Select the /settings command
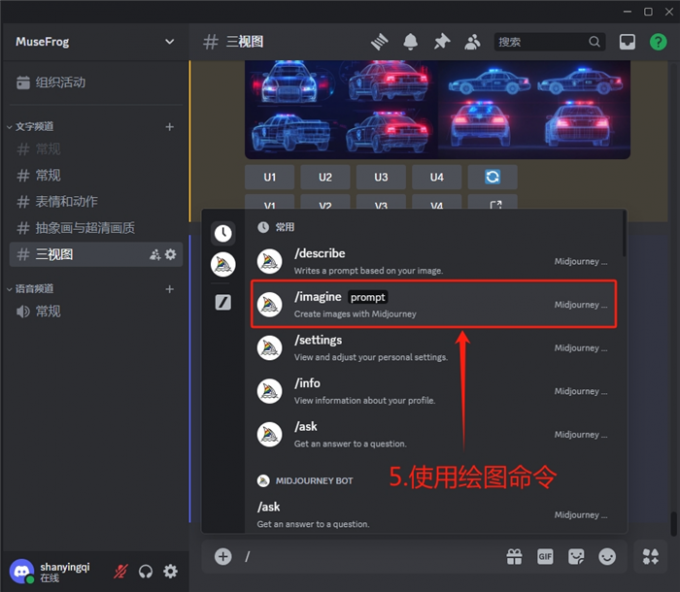Image resolution: width=680 pixels, height=592 pixels. [434, 348]
